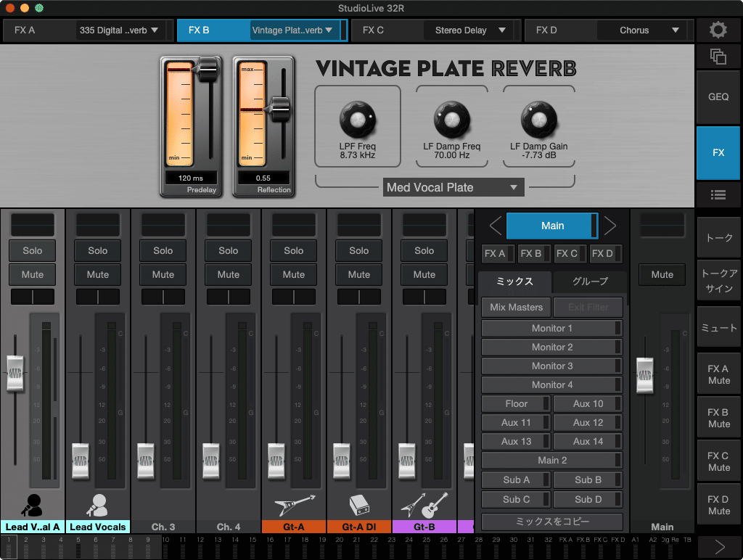Select the selected Main mix button
Image resolution: width=743 pixels, height=560 pixels.
tap(552, 226)
